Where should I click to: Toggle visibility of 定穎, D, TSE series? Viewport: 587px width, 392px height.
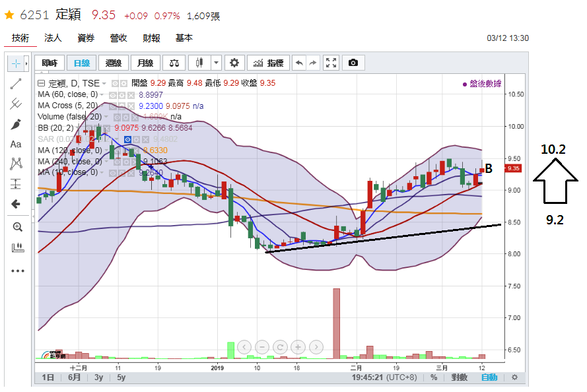point(115,83)
